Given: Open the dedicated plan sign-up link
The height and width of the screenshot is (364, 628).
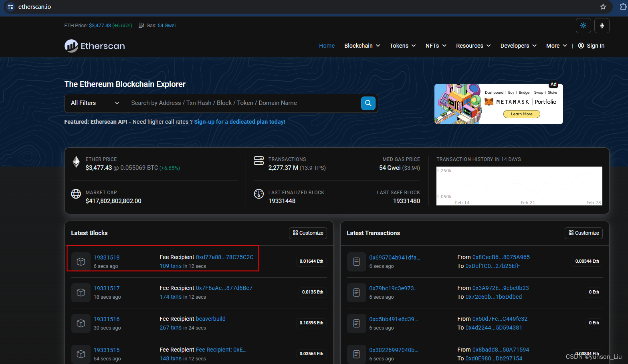Looking at the screenshot, I should 240,122.
